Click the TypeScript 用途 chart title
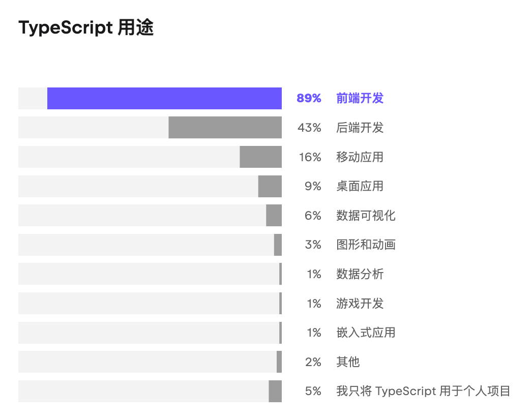Image resolution: width=532 pixels, height=420 pixels. coord(86,28)
